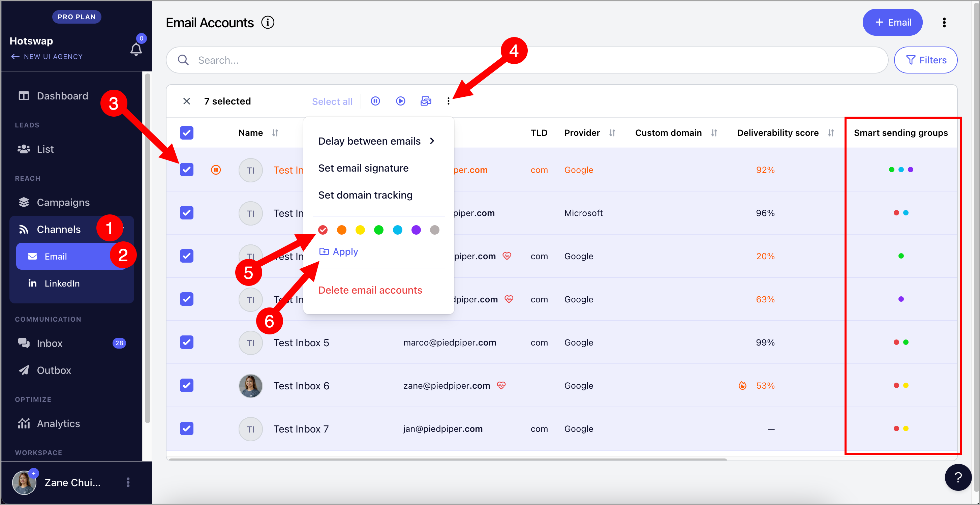The image size is (980, 505).
Task: Open the notifications bell
Action: click(136, 50)
